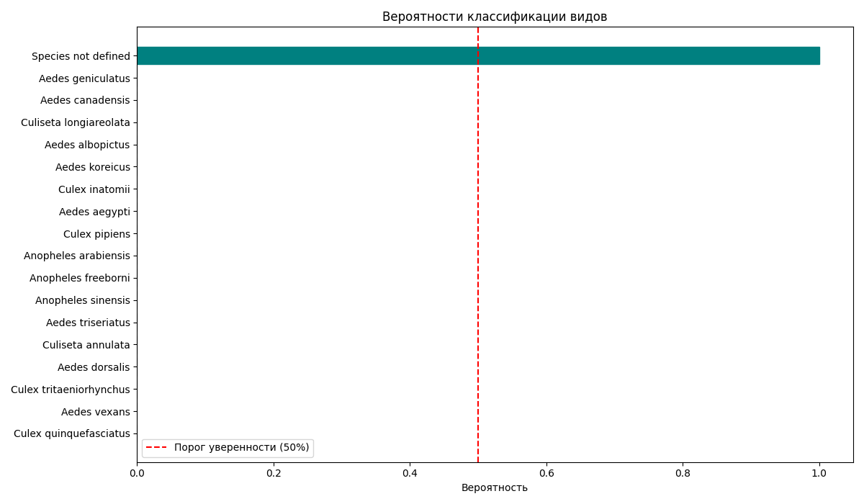Select the 'Aedes geniculatus' label
864x504 pixels.
pyautogui.click(x=84, y=78)
